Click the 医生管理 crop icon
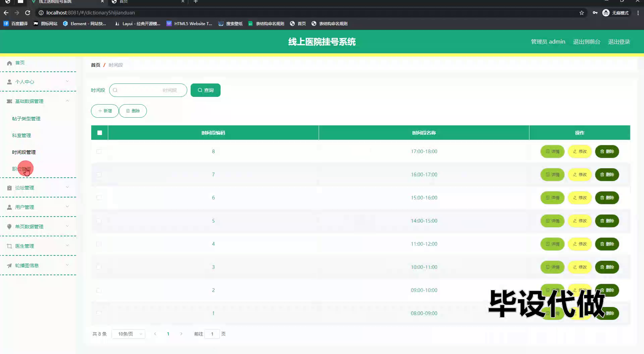Viewport: 644px width, 354px height. tap(9, 246)
